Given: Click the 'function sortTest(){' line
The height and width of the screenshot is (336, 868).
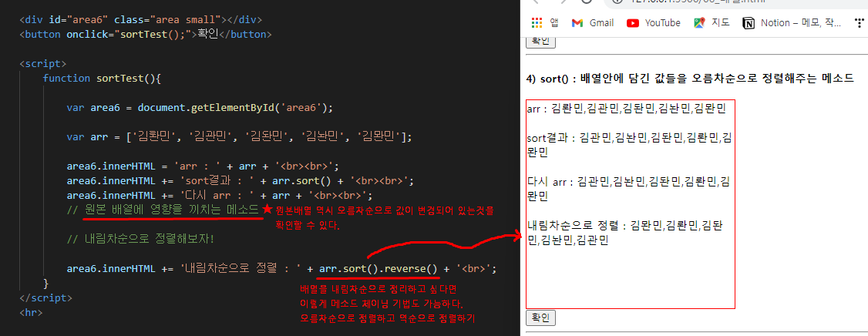Looking at the screenshot, I should click(102, 78).
